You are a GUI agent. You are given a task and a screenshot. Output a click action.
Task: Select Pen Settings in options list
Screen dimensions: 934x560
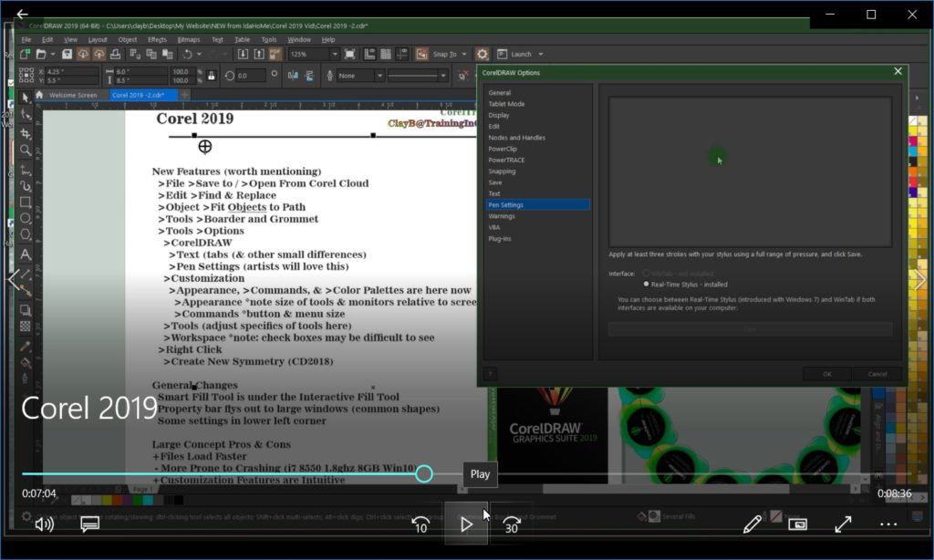coord(538,205)
